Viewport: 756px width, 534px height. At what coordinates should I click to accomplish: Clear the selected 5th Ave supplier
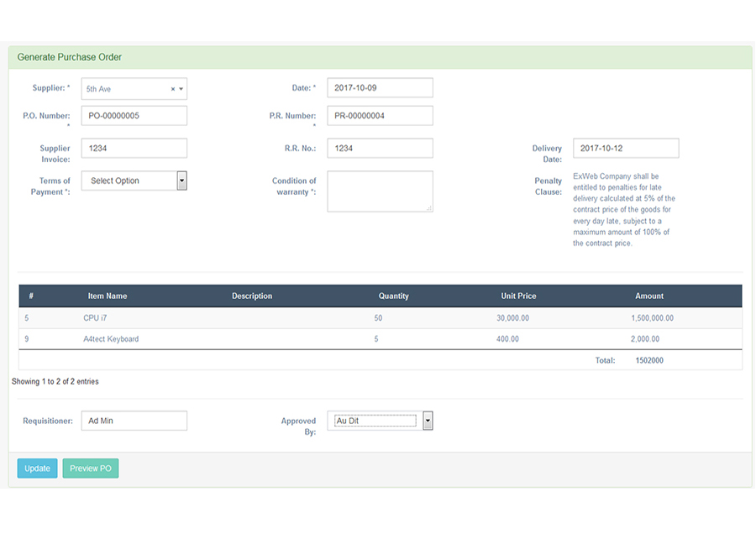(x=173, y=89)
